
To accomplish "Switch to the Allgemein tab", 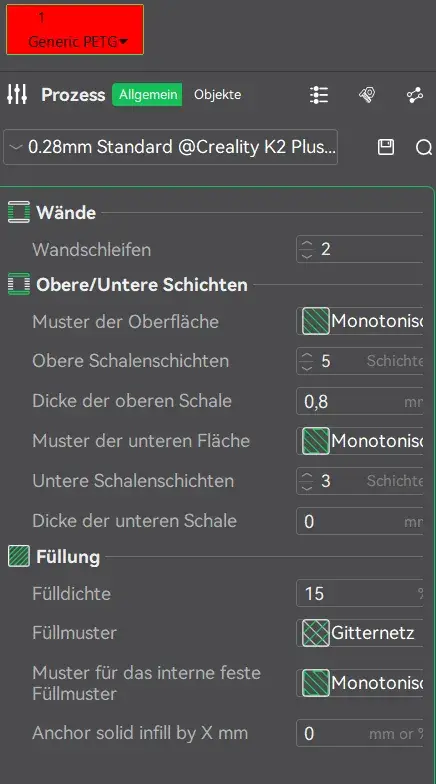I will tap(148, 94).
